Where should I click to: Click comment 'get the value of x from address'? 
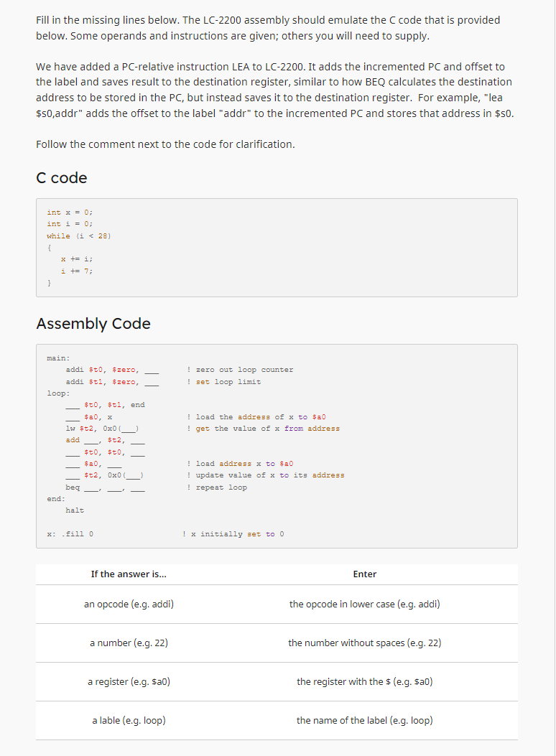[264, 429]
